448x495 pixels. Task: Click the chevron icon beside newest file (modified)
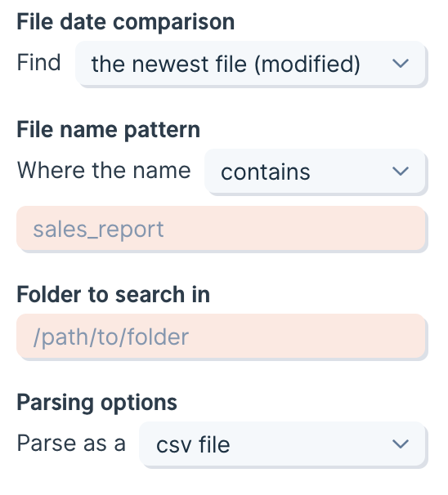401,64
